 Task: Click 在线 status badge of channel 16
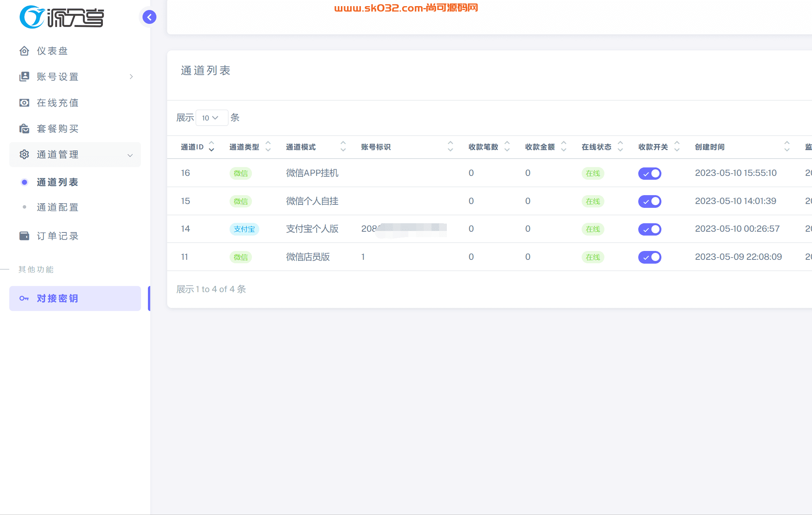[593, 174]
